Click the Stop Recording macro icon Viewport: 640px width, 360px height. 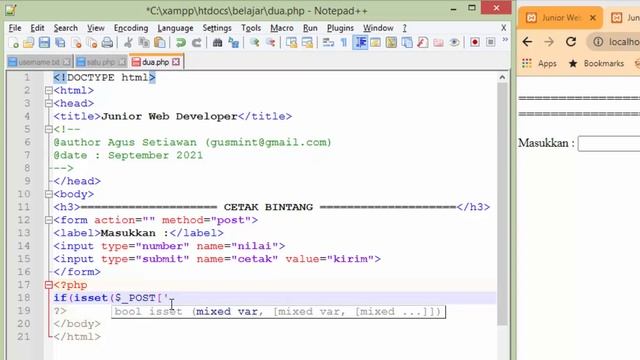pos(491,42)
